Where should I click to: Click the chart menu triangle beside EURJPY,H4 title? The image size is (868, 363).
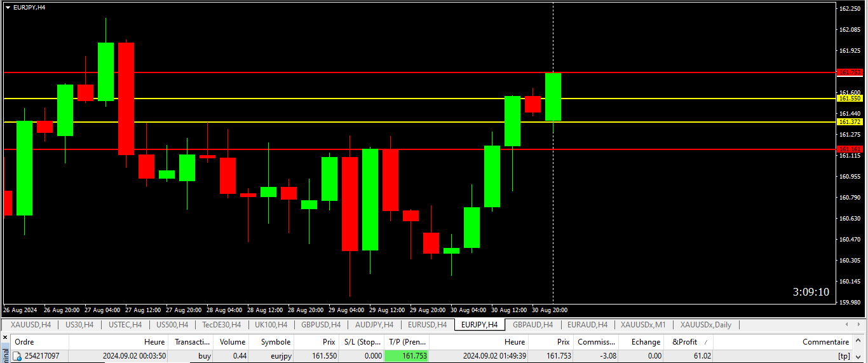coord(8,7)
